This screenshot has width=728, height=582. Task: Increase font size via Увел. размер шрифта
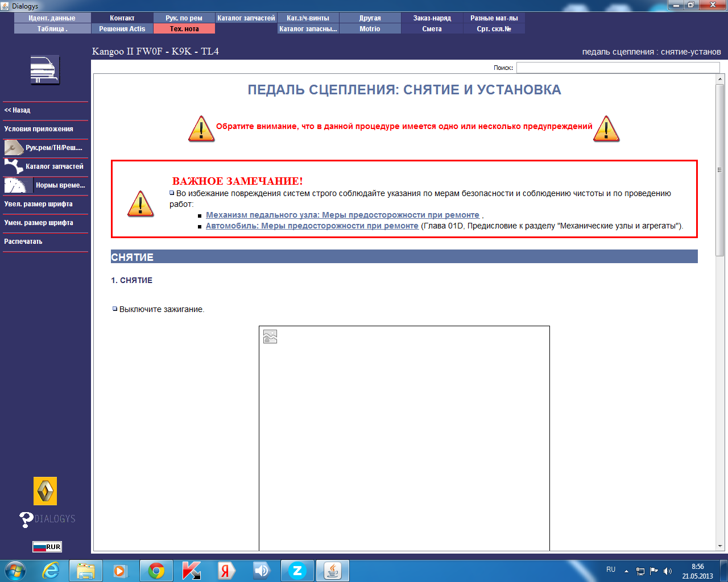tap(45, 204)
